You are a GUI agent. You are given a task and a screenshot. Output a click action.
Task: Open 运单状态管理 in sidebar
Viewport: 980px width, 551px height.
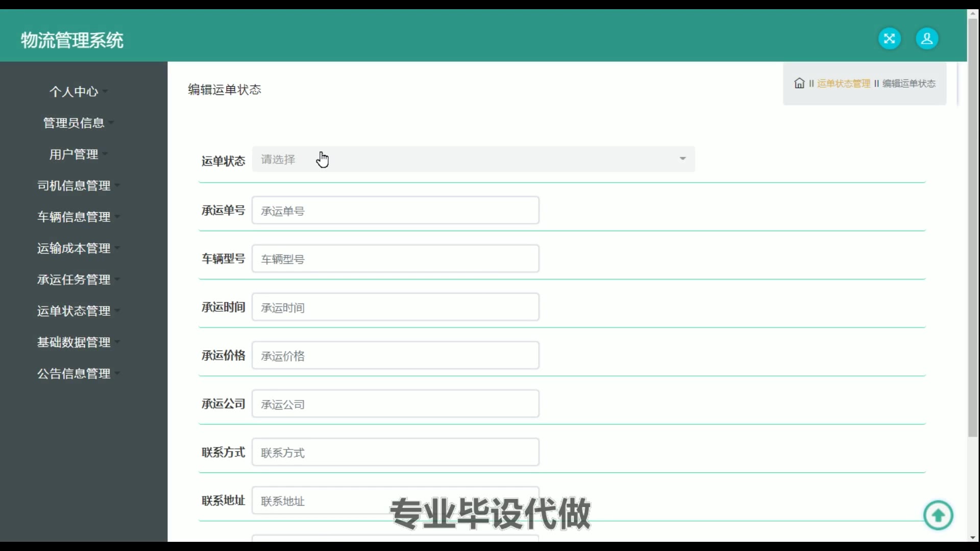(74, 311)
